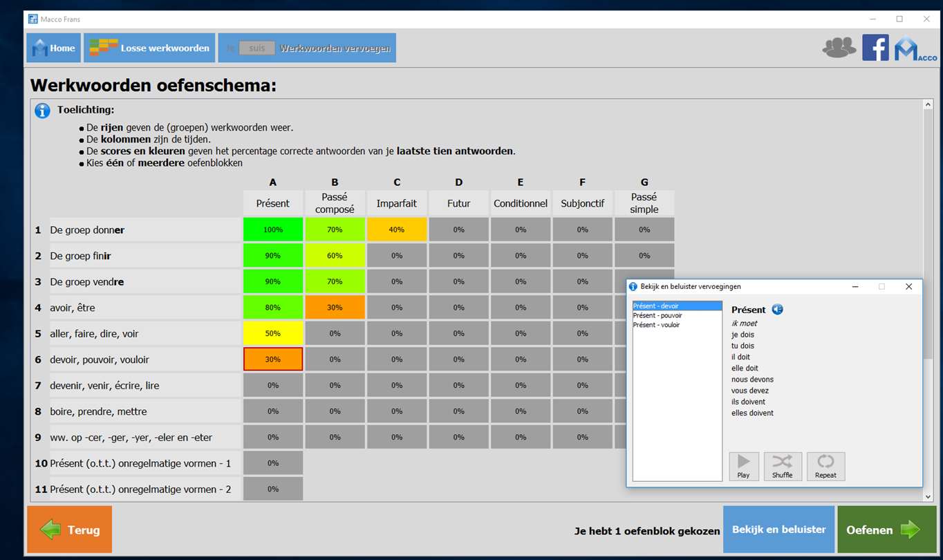Select Passé composé block for De groep donner
The height and width of the screenshot is (560, 943).
[x=335, y=230]
